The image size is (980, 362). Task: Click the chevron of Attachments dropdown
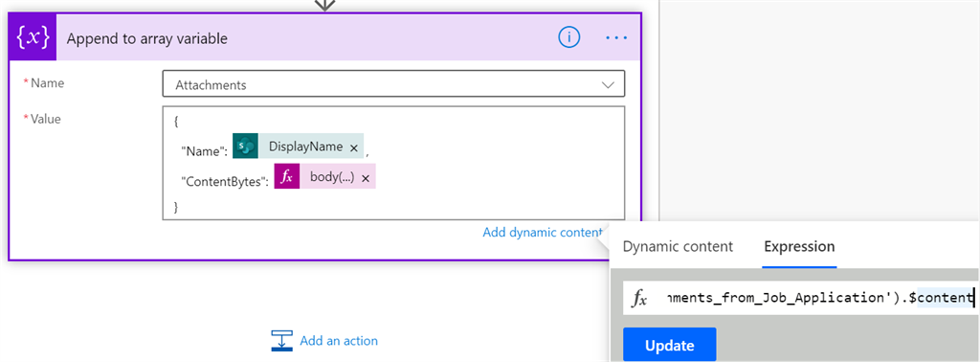[608, 85]
